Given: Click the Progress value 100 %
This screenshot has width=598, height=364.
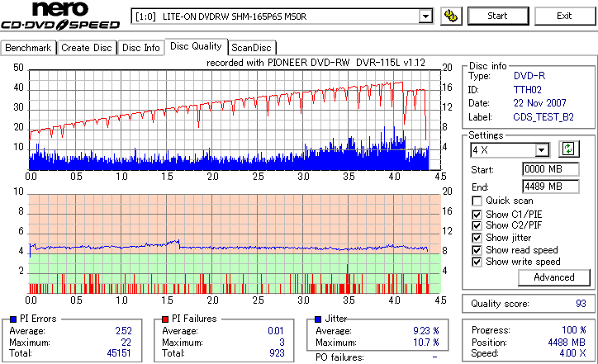Looking at the screenshot, I should [574, 330].
